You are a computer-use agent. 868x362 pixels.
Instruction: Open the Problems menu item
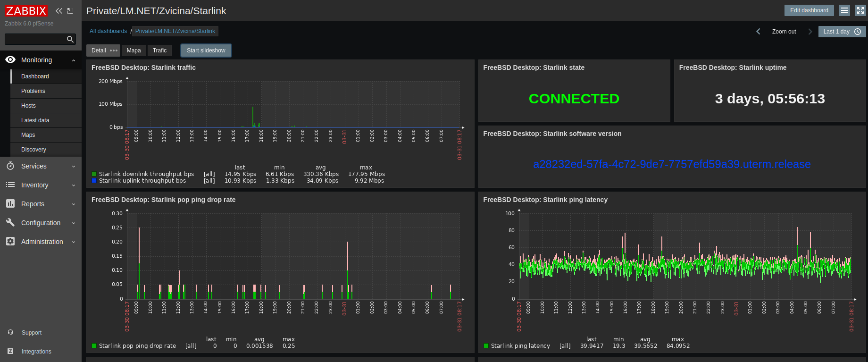click(x=46, y=91)
